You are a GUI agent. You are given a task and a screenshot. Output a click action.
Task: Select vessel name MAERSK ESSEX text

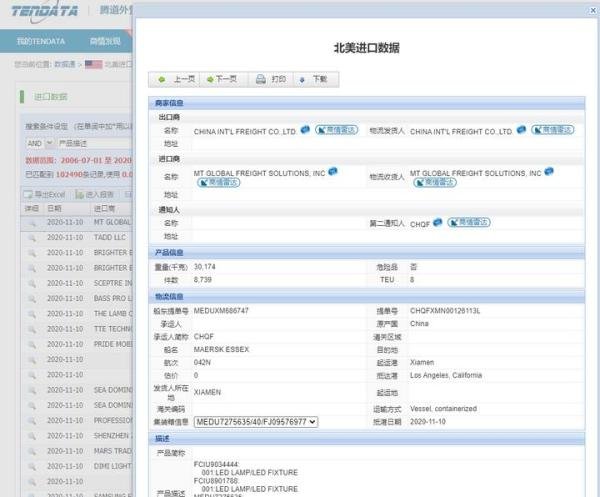pyautogui.click(x=221, y=349)
